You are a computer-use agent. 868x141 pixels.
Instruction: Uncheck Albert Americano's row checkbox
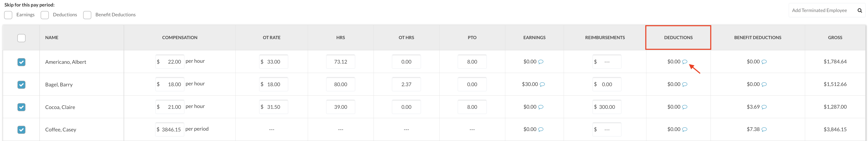click(21, 62)
